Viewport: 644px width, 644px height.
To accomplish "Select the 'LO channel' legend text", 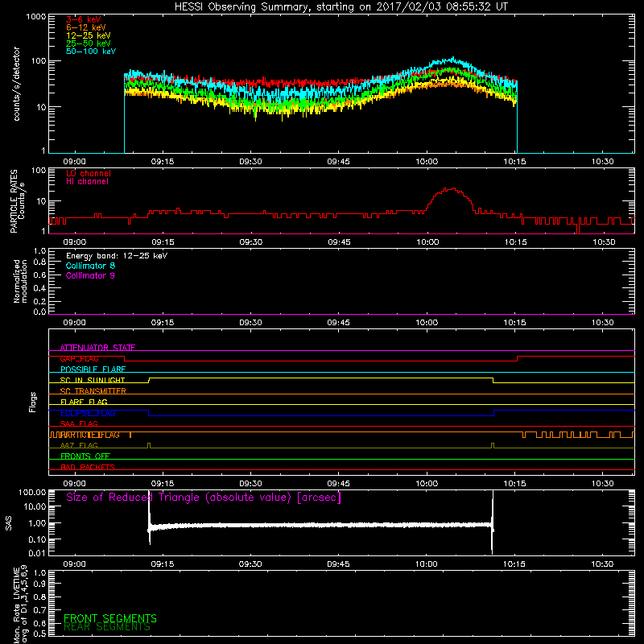I will click(89, 173).
